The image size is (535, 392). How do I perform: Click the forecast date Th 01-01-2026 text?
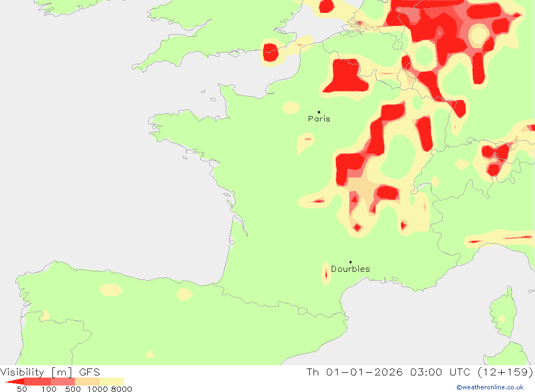coord(355,372)
